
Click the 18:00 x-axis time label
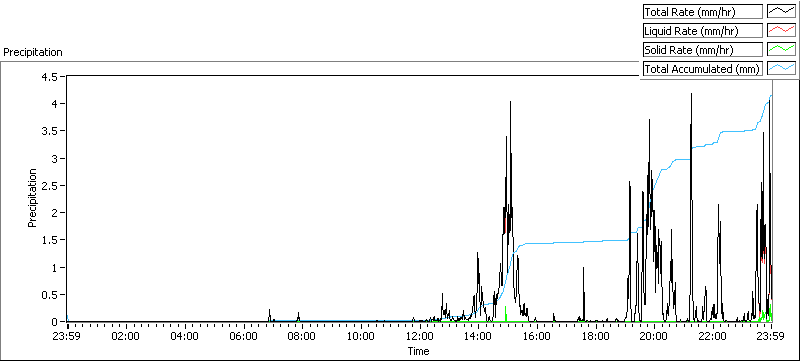coord(595,336)
